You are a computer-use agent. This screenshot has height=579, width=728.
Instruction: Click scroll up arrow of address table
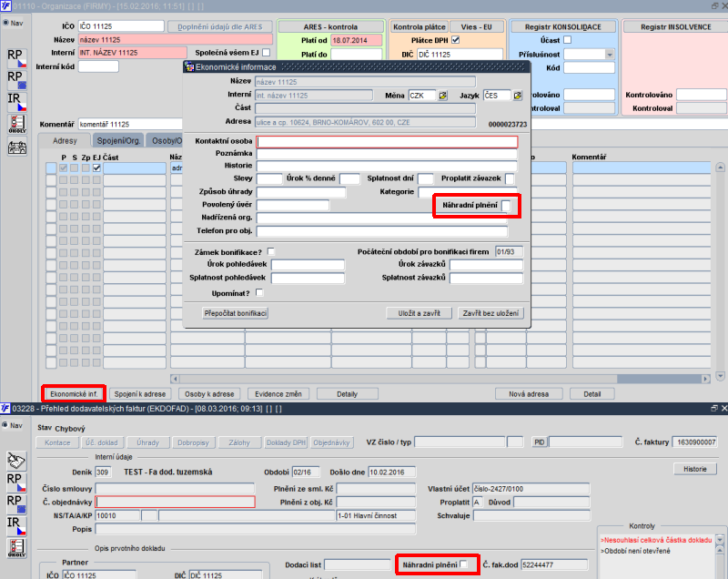[x=720, y=168]
